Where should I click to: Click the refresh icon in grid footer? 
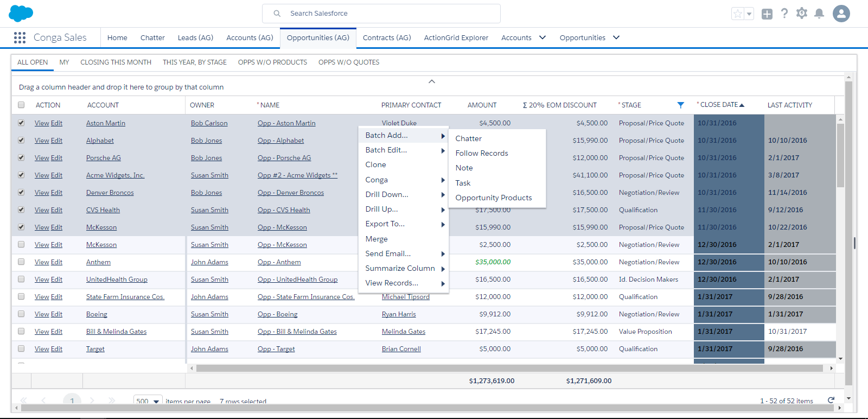pos(831,400)
